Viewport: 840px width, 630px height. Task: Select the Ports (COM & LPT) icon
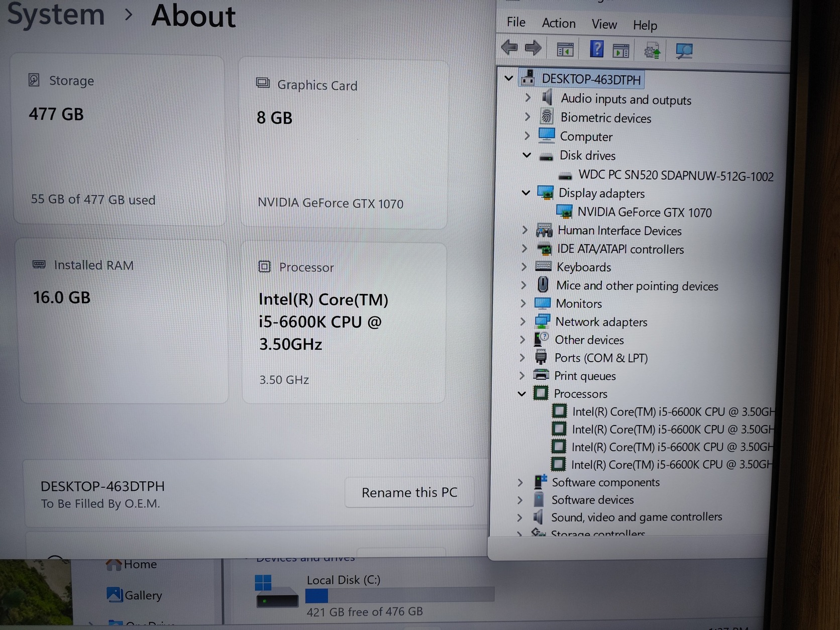pos(541,357)
